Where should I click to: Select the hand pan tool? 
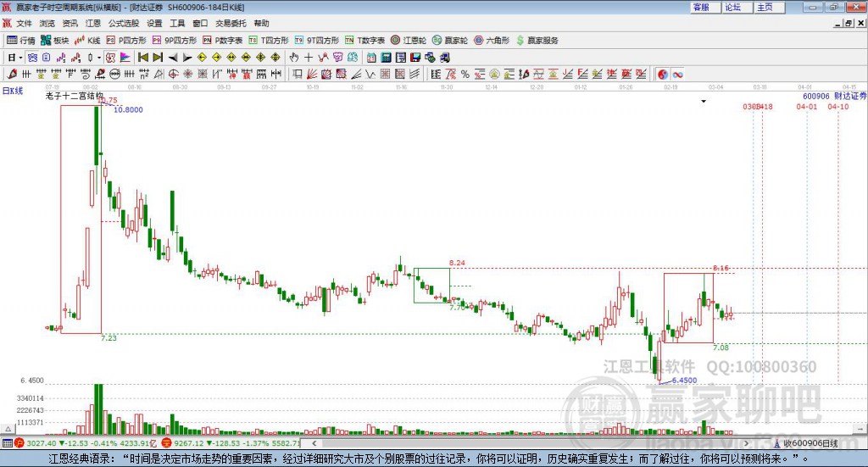(294, 58)
